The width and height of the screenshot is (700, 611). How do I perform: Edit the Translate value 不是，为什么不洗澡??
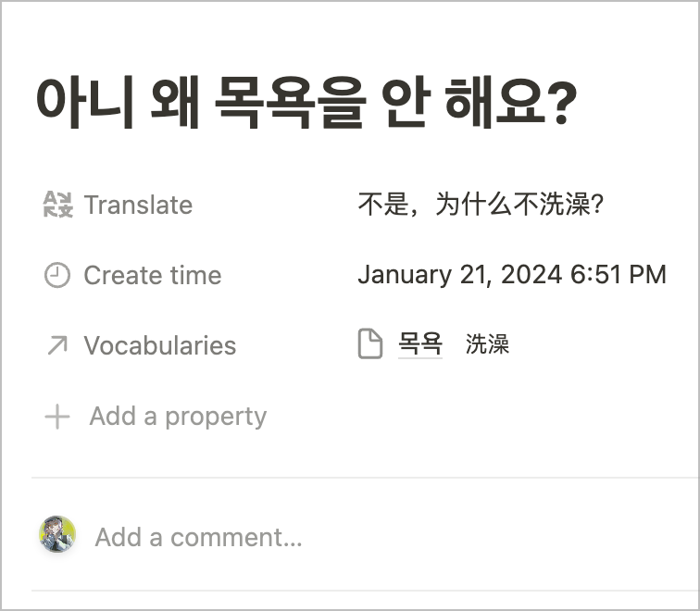[481, 205]
